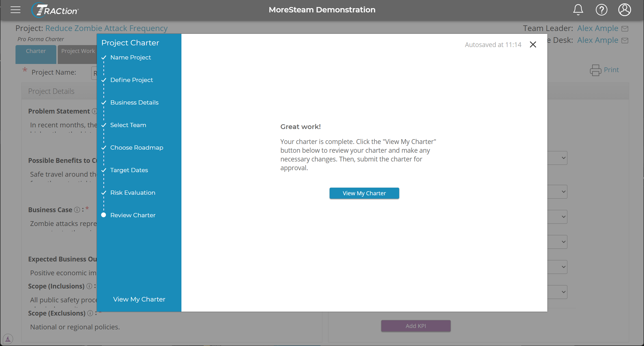Image resolution: width=644 pixels, height=346 pixels.
Task: Go to Business Details step
Action: tap(134, 103)
